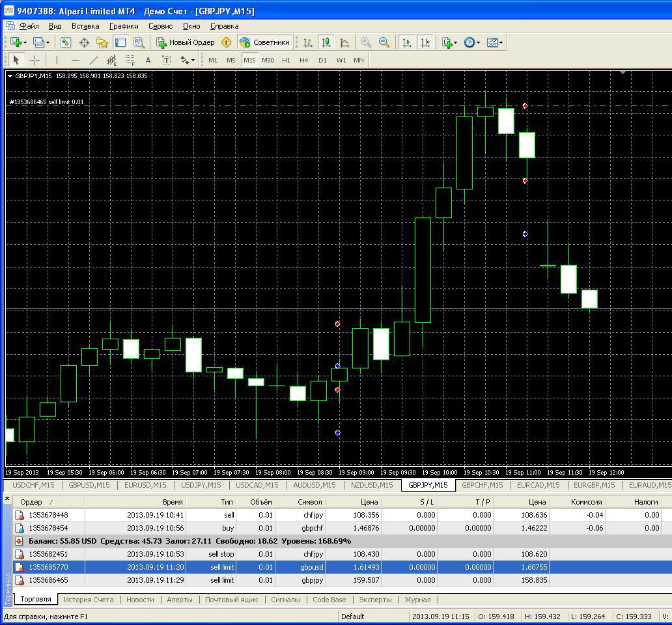Switch to H1 timeframe
Screen dimensions: 672x625
287,61
